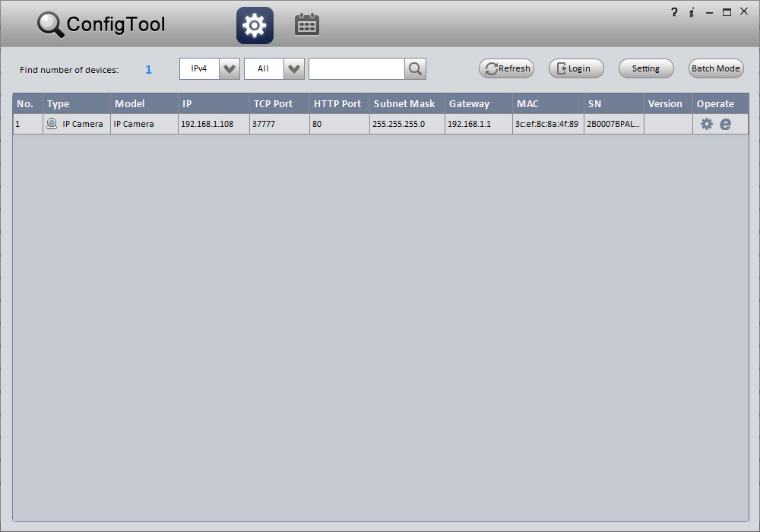Maximize the ConfigTool window
The width and height of the screenshot is (760, 532).
(x=727, y=12)
